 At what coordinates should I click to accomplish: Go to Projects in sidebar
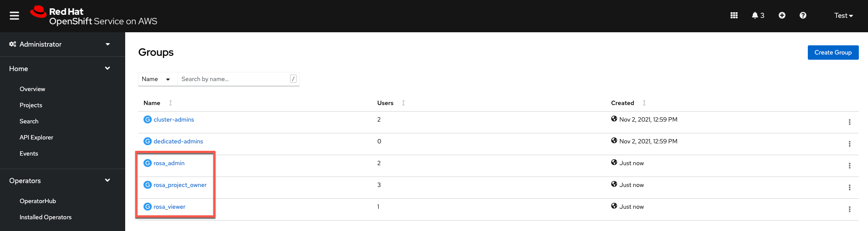[x=31, y=105]
